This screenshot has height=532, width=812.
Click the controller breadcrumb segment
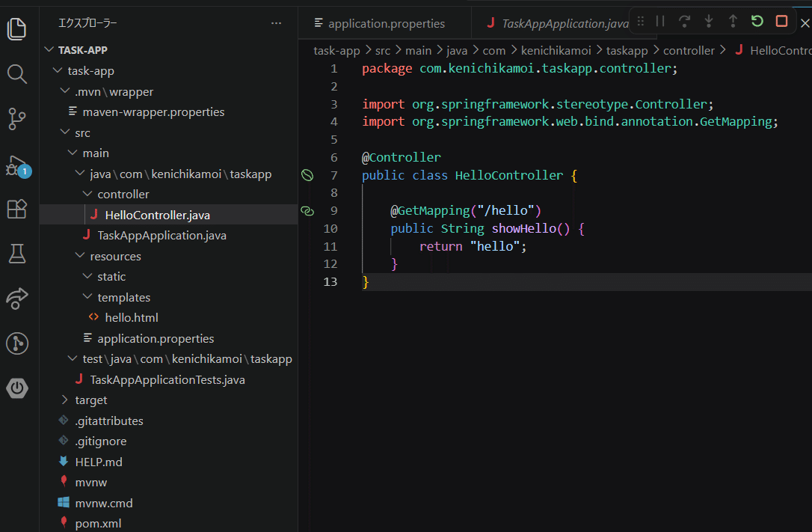tap(689, 50)
